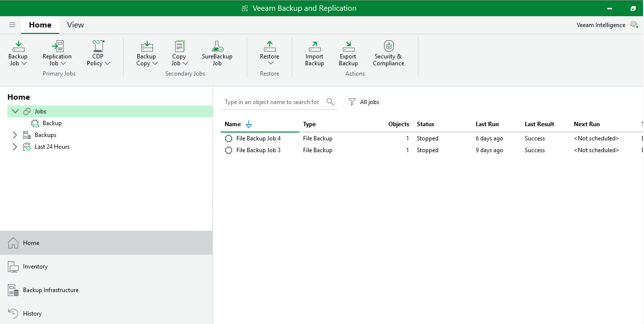
Task: Open the Backup Copy dropdown arrow
Action: 155,64
